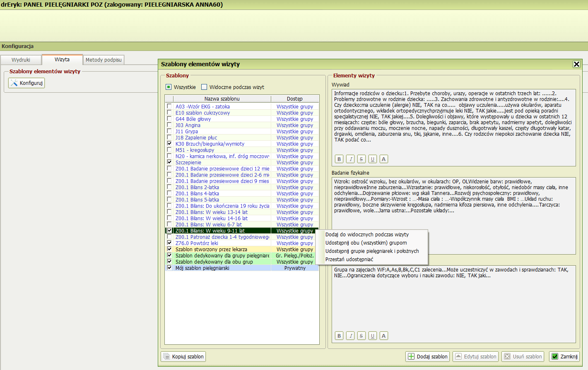Select 'Dodaj do widocznych podczas wizyty' menu item

(367, 235)
